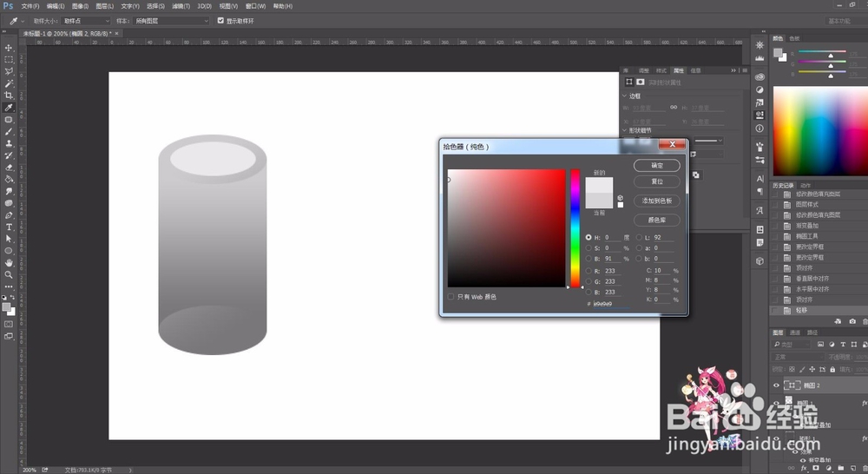Click the 渐变叠加 history state

(806, 226)
